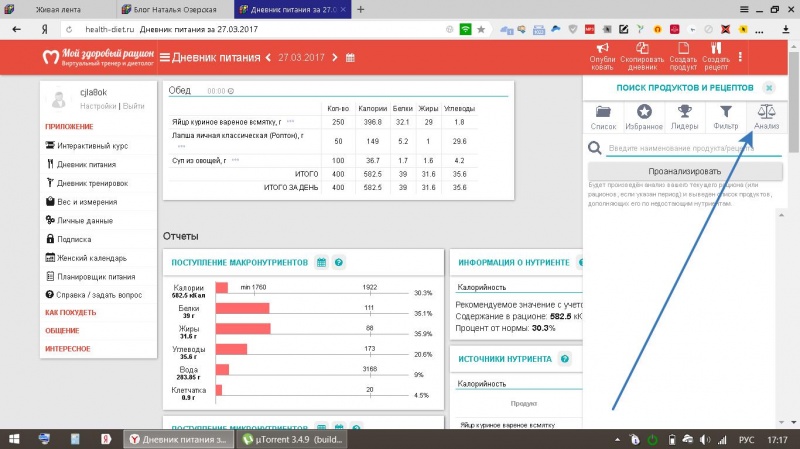The width and height of the screenshot is (800, 449).
Task: Go to previous day with left arrow
Action: [x=268, y=57]
